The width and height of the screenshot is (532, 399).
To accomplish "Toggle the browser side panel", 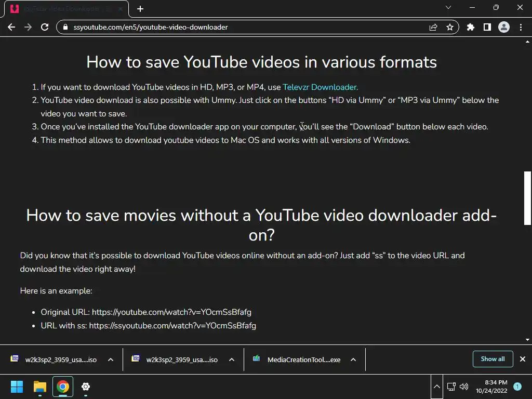I will tap(487, 27).
